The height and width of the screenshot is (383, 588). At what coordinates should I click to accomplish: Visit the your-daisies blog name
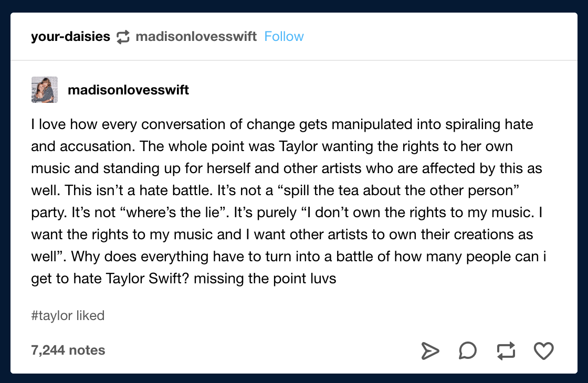70,36
